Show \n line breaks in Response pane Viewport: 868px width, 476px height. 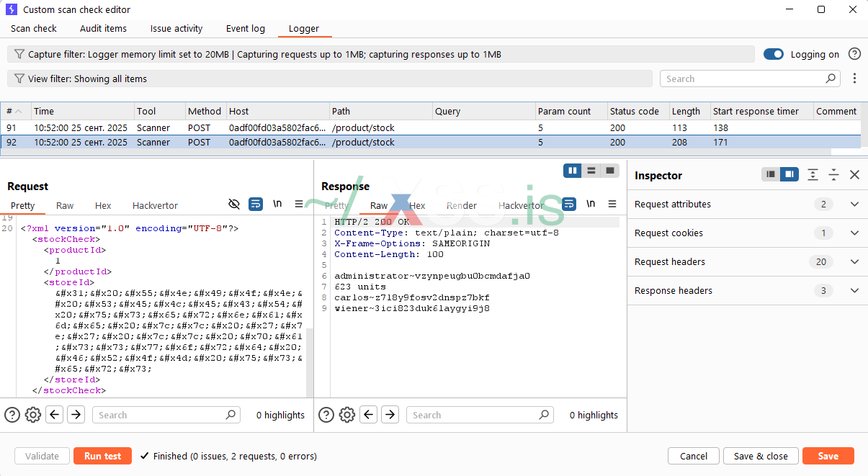pyautogui.click(x=591, y=204)
